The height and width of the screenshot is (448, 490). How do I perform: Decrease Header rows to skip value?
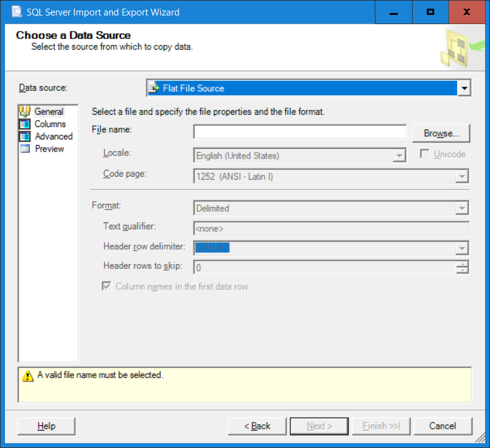coord(462,270)
